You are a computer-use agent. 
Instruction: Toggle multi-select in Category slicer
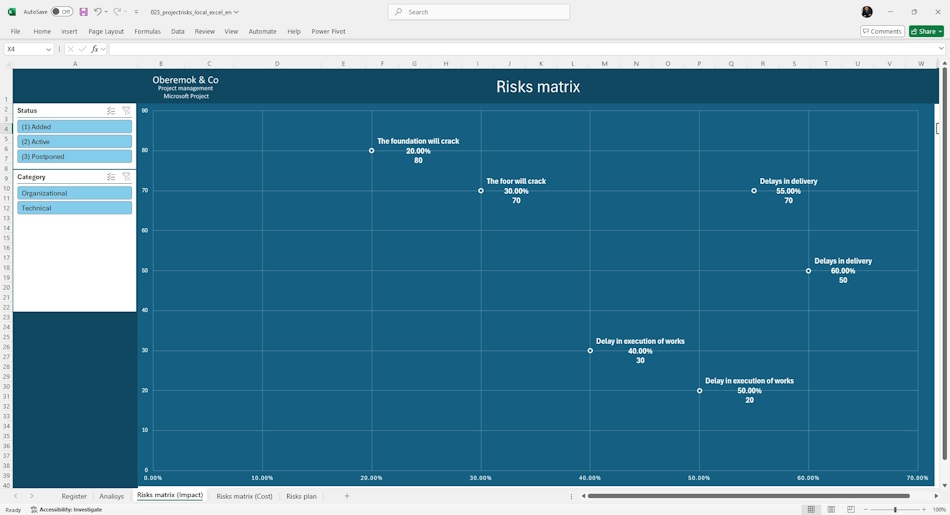[111, 177]
